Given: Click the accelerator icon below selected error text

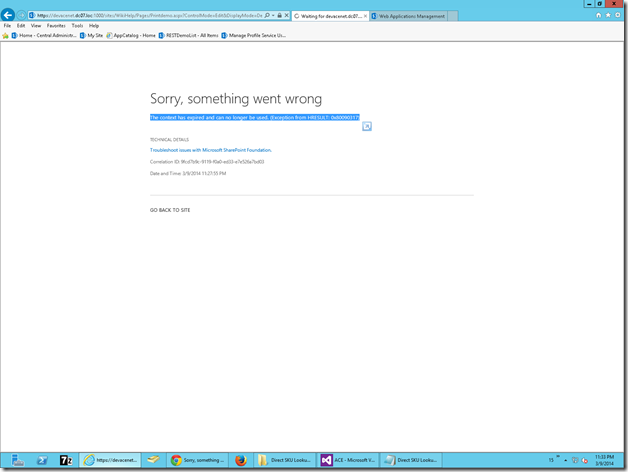Looking at the screenshot, I should 367,127.
